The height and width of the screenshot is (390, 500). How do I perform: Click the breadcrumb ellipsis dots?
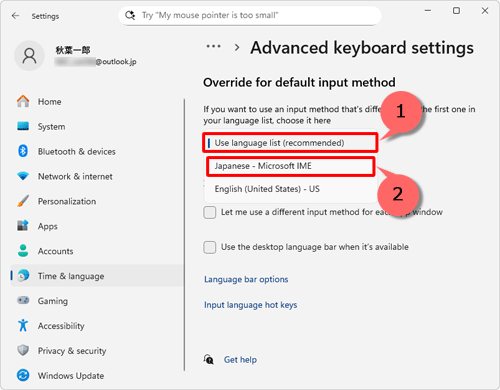(213, 47)
